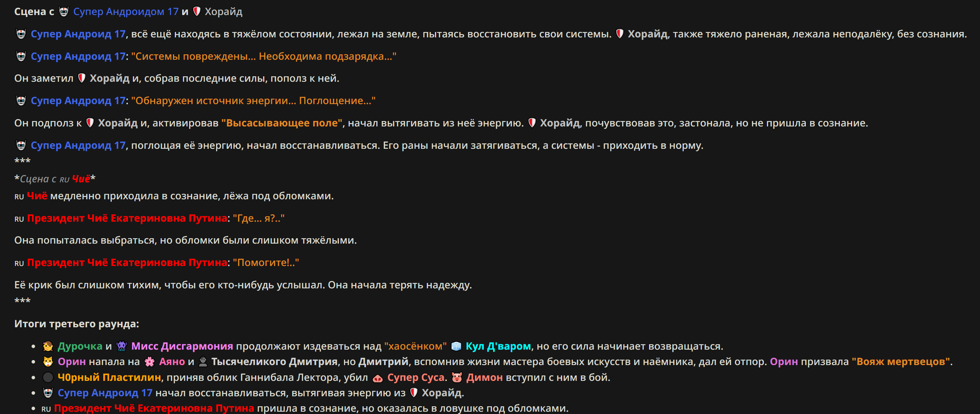Click the name "Орин" before "призвала"

tap(784, 362)
